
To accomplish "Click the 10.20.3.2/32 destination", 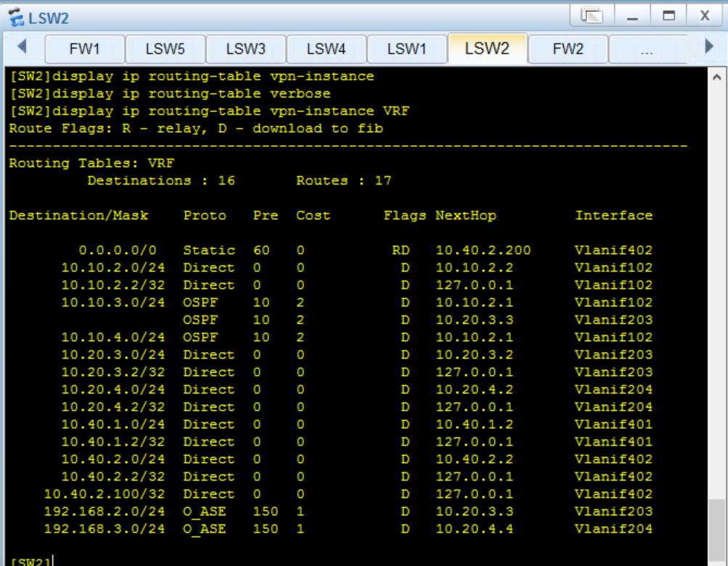I will click(x=113, y=372).
